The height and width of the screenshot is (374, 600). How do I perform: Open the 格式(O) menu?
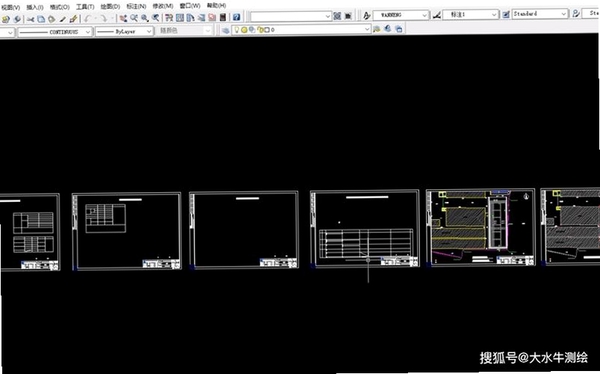click(60, 7)
